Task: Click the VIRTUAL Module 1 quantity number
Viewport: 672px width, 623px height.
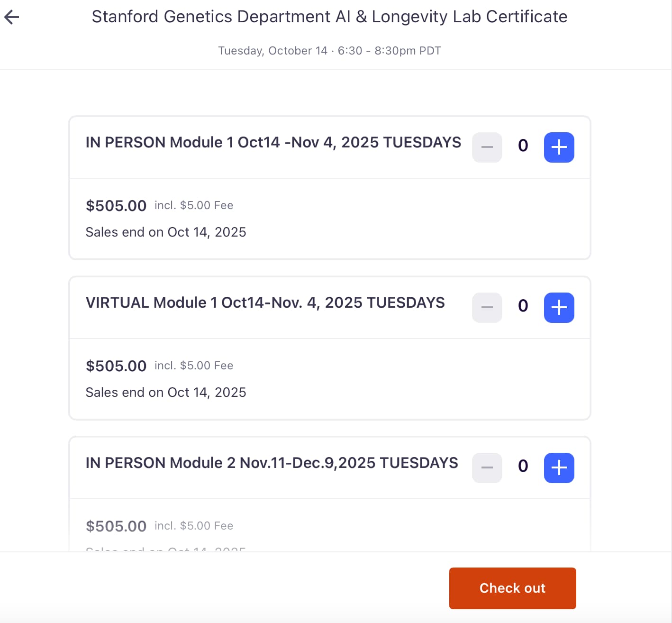Action: point(523,306)
